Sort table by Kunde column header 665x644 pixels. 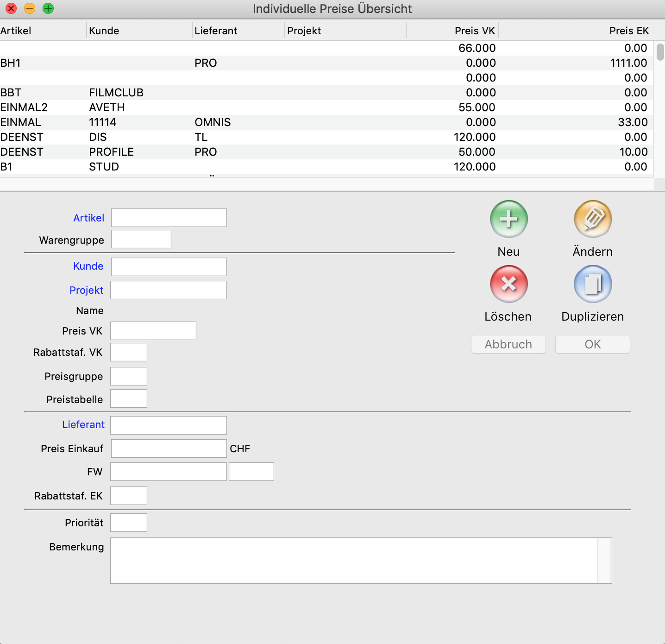click(104, 31)
